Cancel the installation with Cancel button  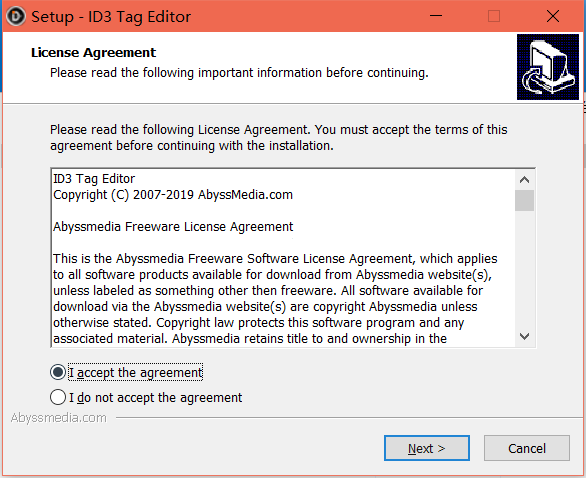pos(527,448)
